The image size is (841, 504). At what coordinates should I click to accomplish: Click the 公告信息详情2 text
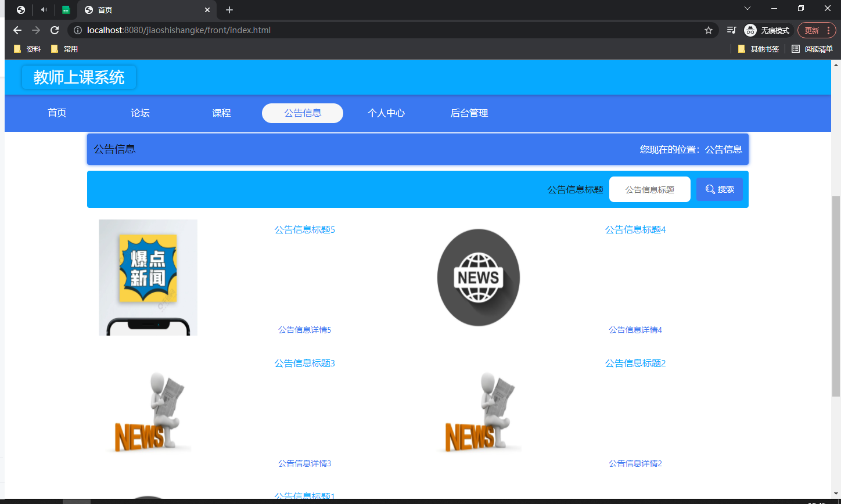click(635, 463)
